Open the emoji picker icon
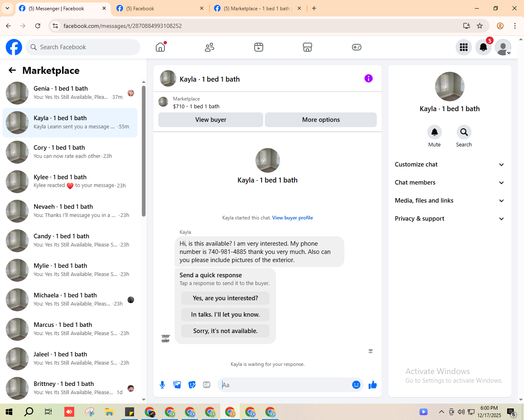524x420 pixels. [356, 385]
